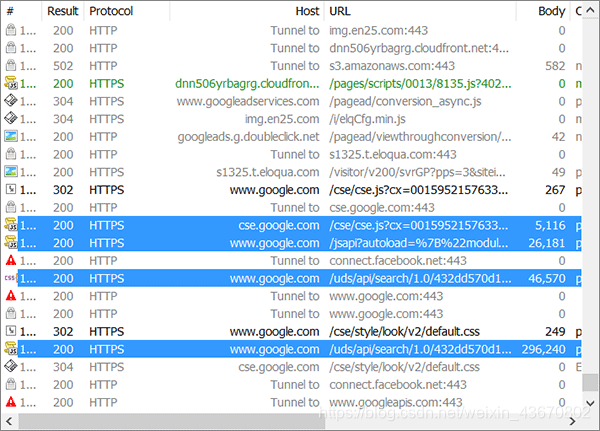Click image icon of s1325.t.eloqua.com HTTPS row

click(x=11, y=172)
